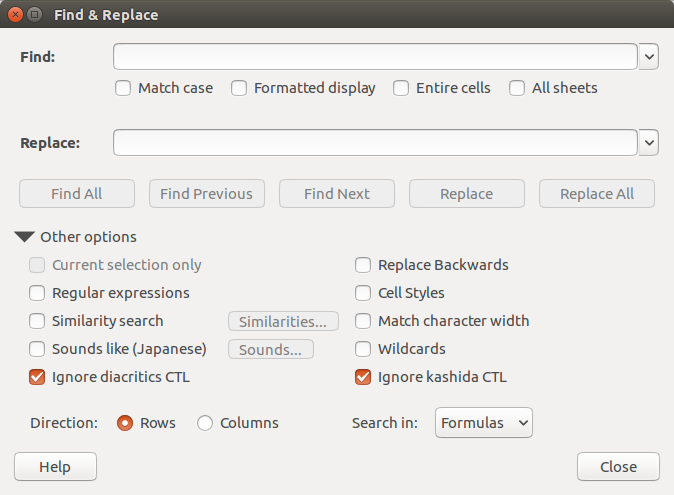
Task: Collapse the Other options section
Action: tap(26, 237)
